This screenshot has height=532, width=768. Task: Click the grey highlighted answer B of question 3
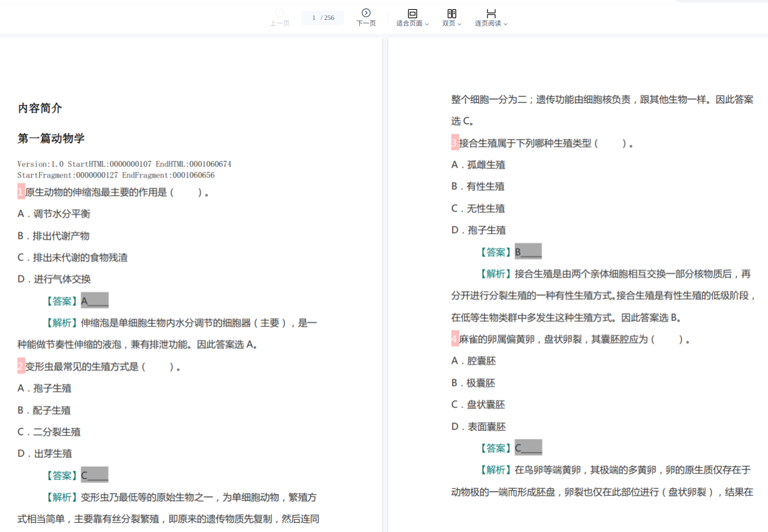click(528, 252)
